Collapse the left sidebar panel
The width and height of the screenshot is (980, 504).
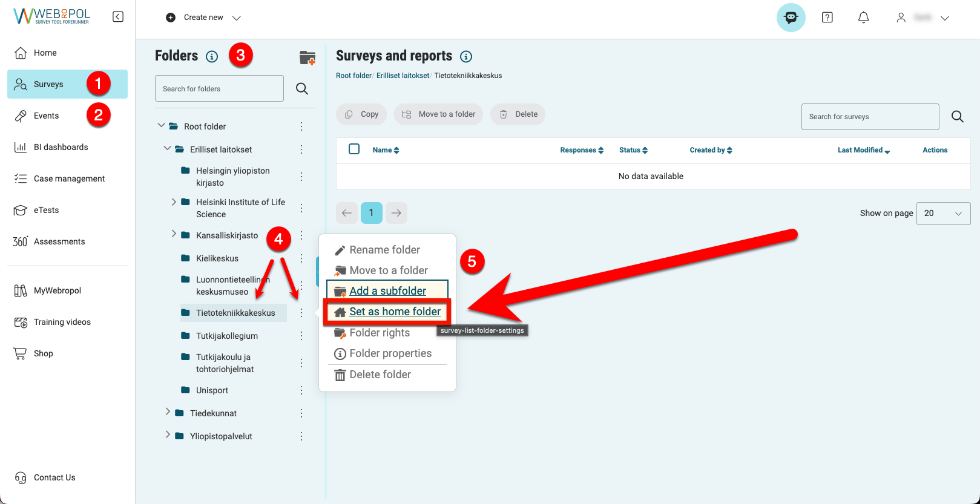(x=118, y=17)
